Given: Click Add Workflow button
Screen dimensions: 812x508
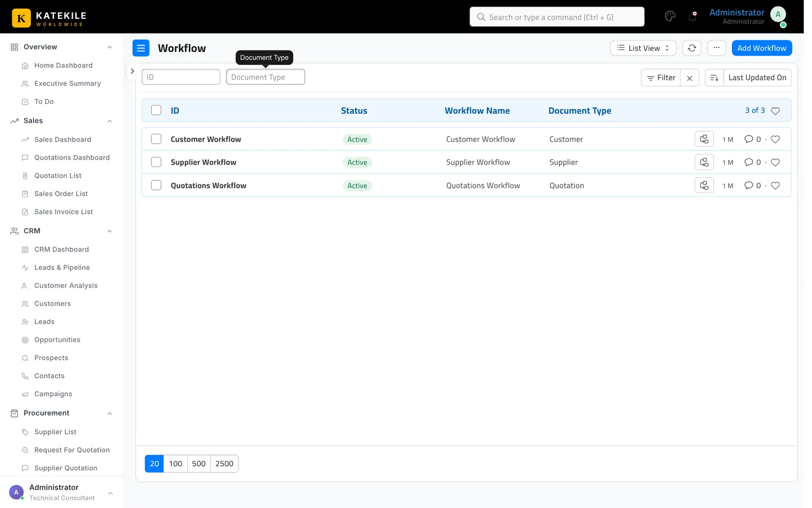Looking at the screenshot, I should pyautogui.click(x=762, y=48).
